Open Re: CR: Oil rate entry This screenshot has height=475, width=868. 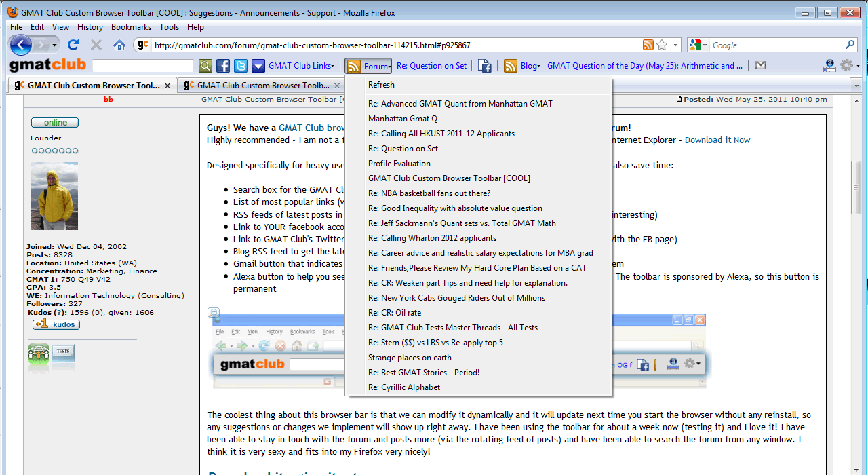[x=478, y=313]
